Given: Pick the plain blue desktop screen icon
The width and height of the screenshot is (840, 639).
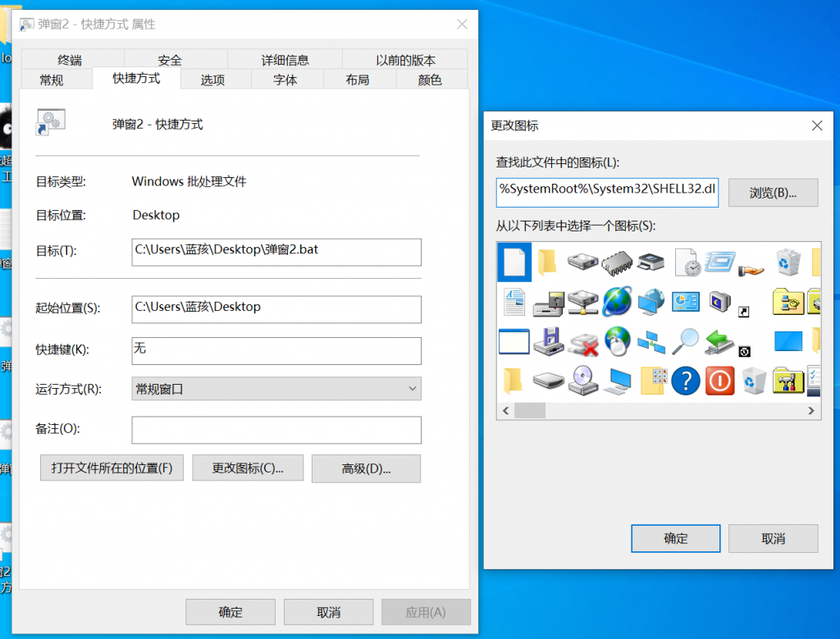Looking at the screenshot, I should coord(788,341).
